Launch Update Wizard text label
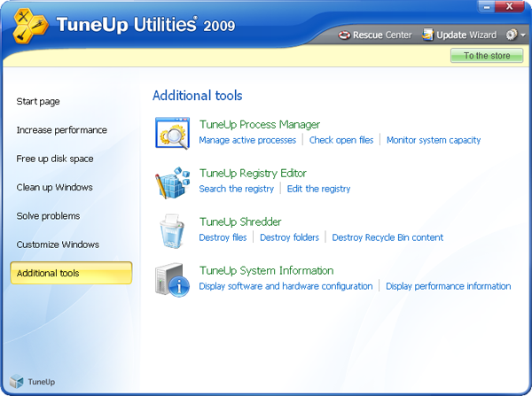Viewport: 532px width, 396px height. click(x=466, y=35)
